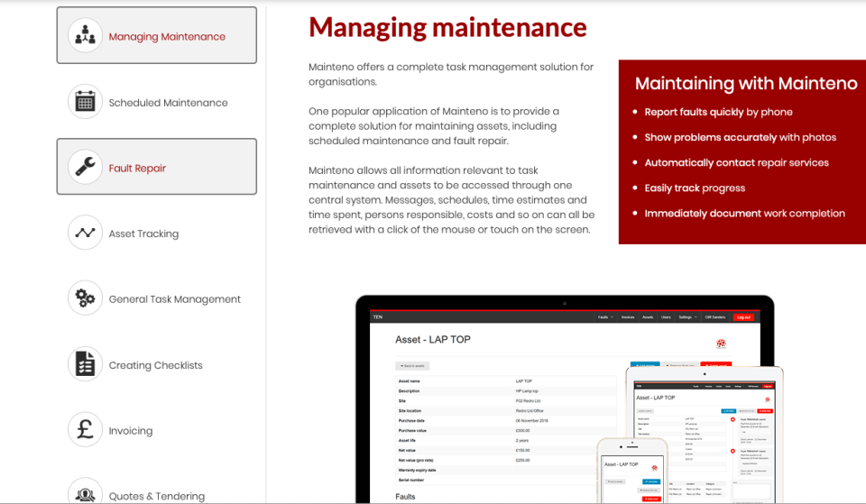
Task: Click the Settings menu in the laptop mockup
Action: [x=687, y=317]
